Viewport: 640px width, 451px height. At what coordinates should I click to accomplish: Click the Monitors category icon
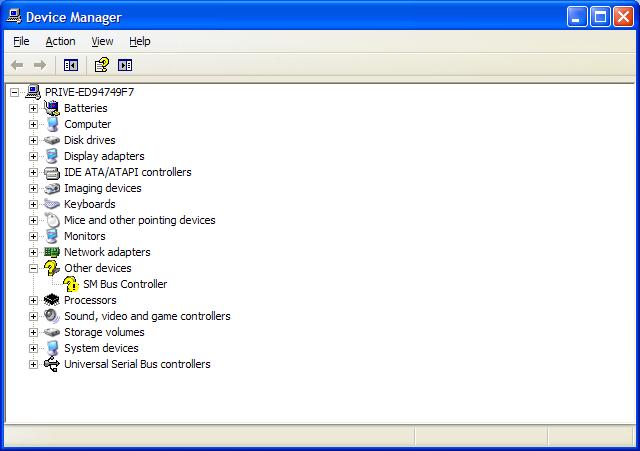click(52, 236)
